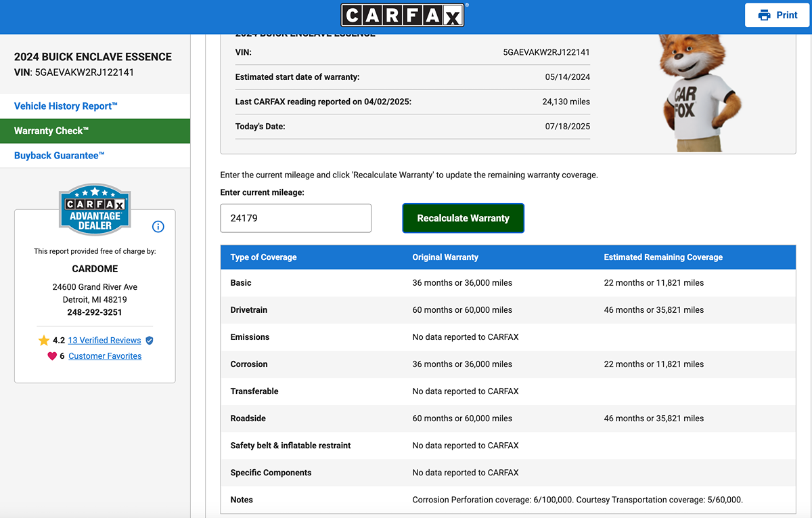Click the blue verified shield icon
812x518 pixels.
(150, 341)
